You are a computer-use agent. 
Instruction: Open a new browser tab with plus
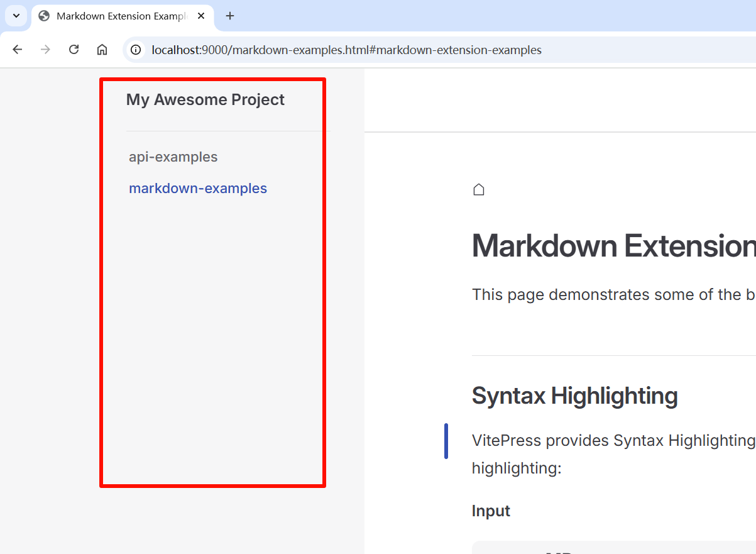(230, 16)
